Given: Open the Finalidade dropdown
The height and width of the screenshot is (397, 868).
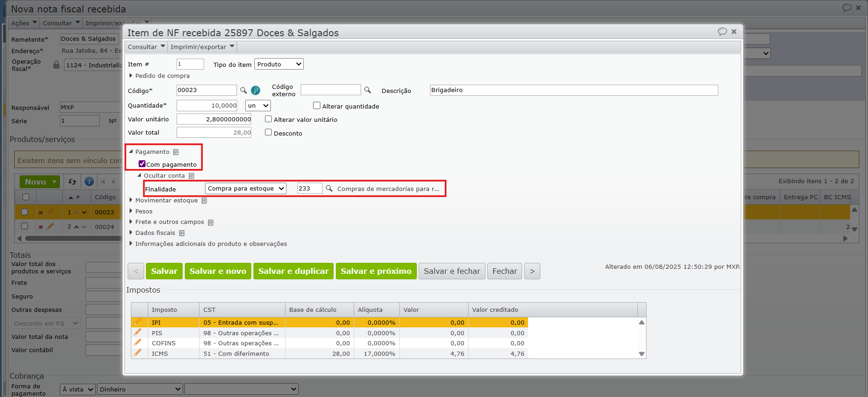Looking at the screenshot, I should coord(246,188).
